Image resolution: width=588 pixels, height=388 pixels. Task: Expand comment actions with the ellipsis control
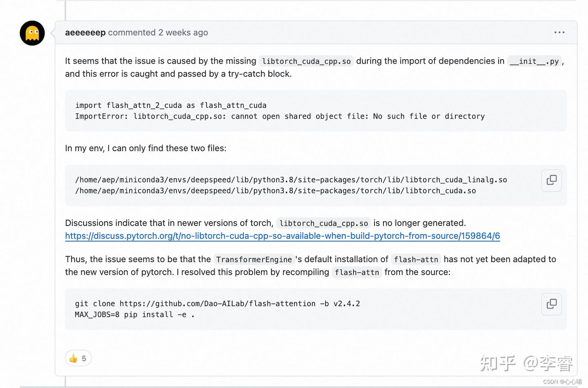(x=559, y=32)
